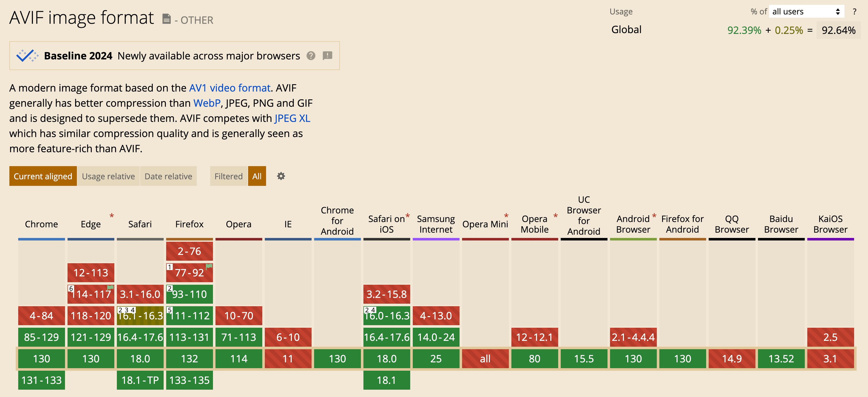The image size is (868, 397).
Task: Click the usage help question mark
Action: click(854, 12)
